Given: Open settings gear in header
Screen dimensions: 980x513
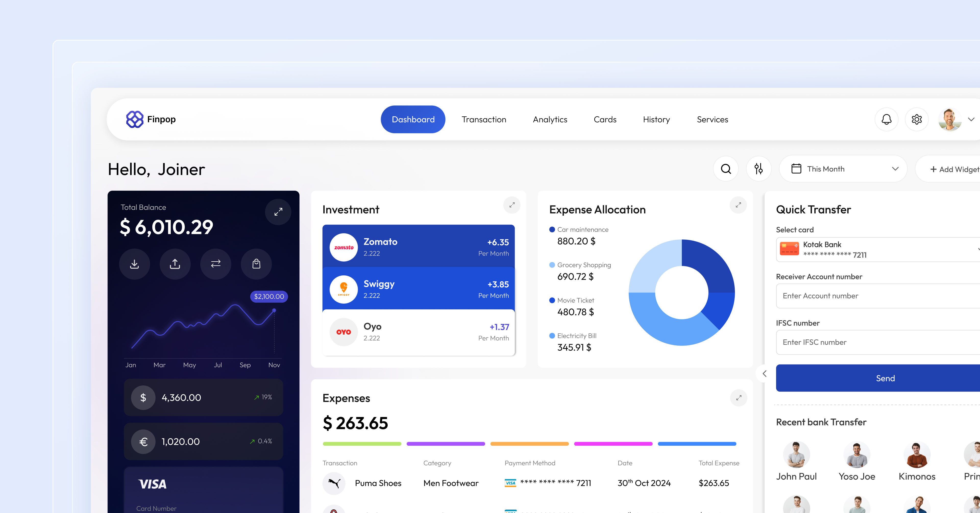Looking at the screenshot, I should 916,119.
